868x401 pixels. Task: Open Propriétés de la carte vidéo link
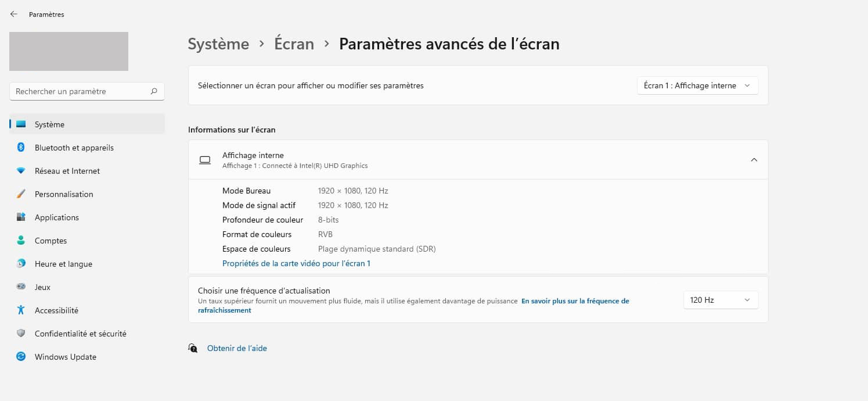296,263
